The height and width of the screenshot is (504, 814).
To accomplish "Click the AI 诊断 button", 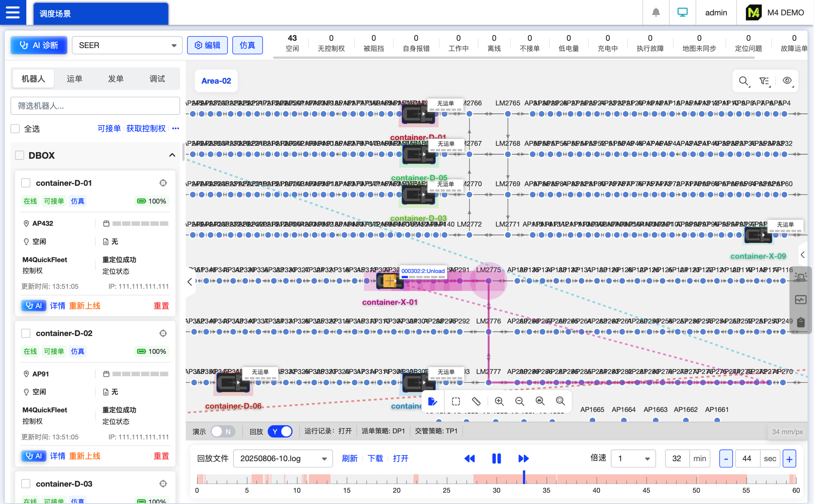I will (x=39, y=45).
